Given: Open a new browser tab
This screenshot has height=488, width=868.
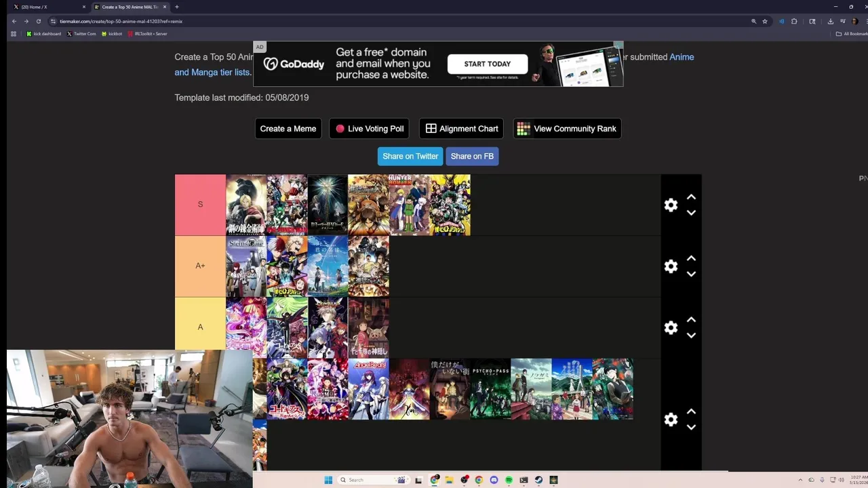Looking at the screenshot, I should 177,7.
